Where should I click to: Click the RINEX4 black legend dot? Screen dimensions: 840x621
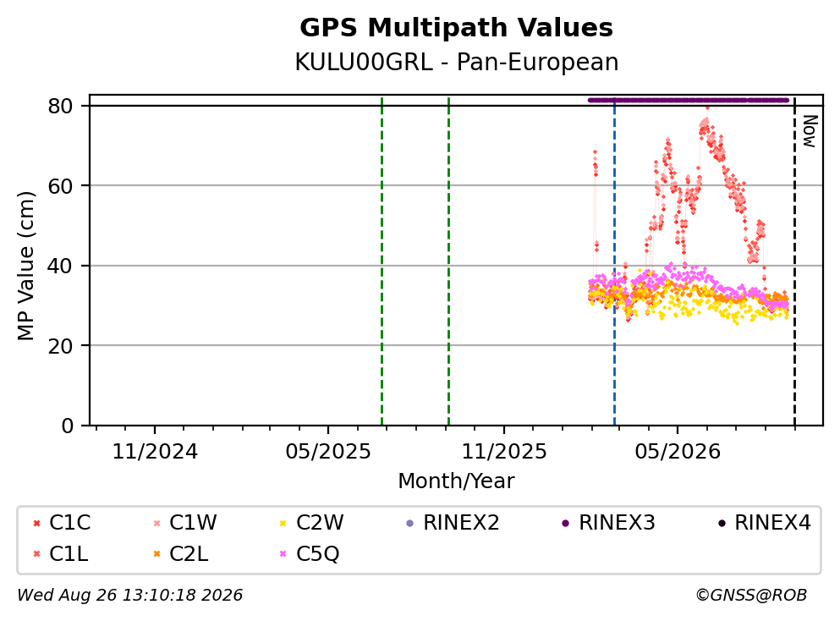click(x=722, y=523)
